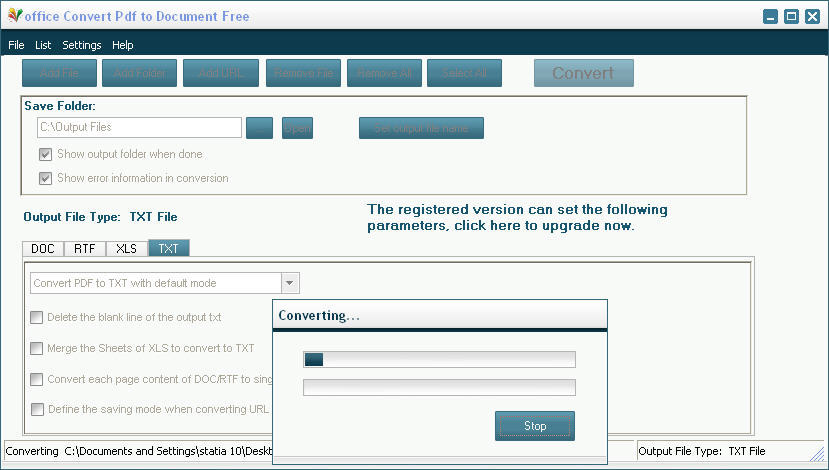829x470 pixels.
Task: Click the browse button beside save folder path
Action: click(260, 128)
